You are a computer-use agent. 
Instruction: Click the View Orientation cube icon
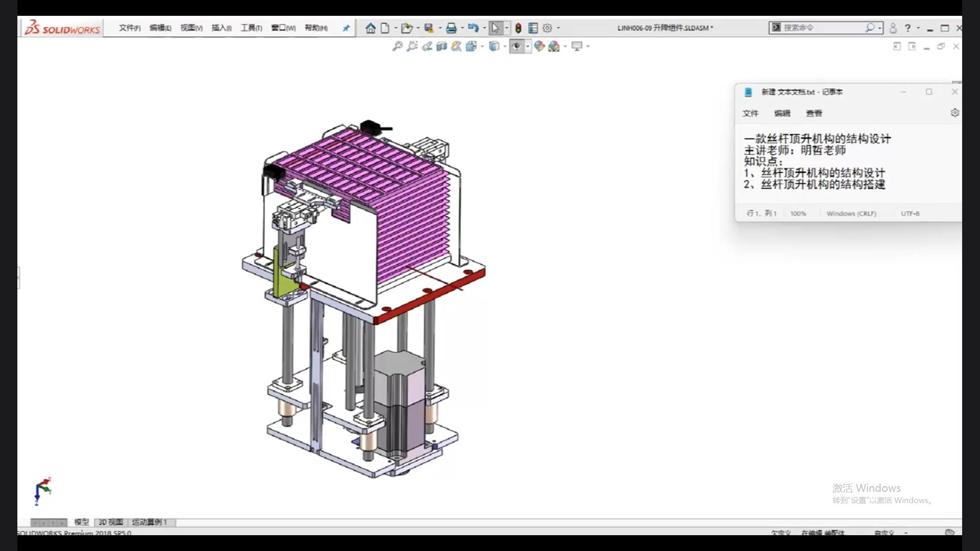pyautogui.click(x=471, y=46)
